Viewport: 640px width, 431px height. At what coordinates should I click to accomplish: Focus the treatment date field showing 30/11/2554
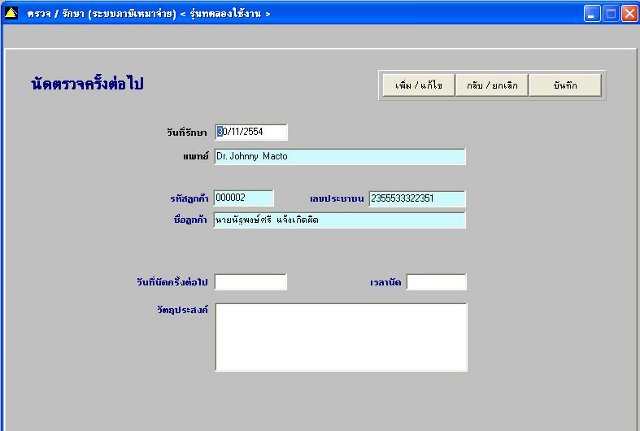point(251,132)
